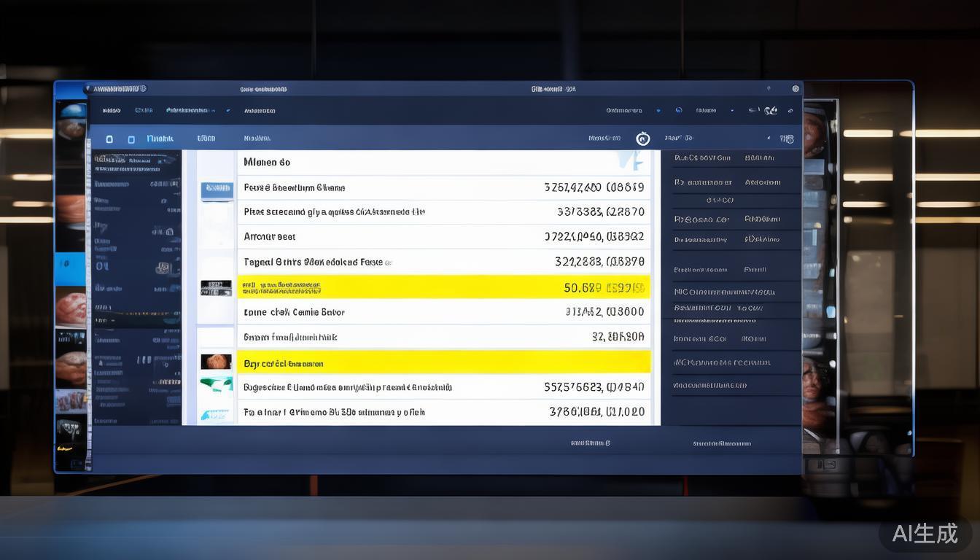980x560 pixels.
Task: Open the first menu item in top navigation
Action: (111, 111)
